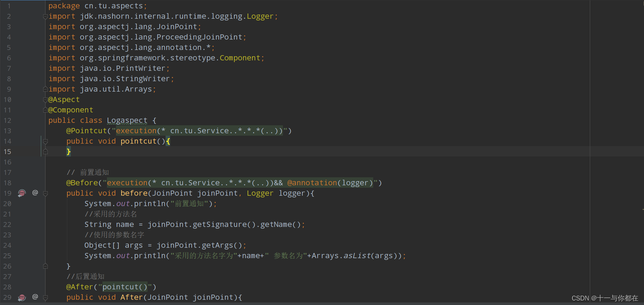The height and width of the screenshot is (305, 644).
Task: Click ProceedingJoinPoint in the line 4 import
Action: tap(199, 37)
